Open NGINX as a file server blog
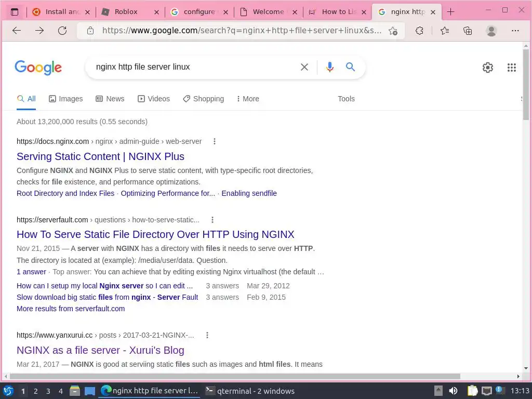 click(100, 350)
